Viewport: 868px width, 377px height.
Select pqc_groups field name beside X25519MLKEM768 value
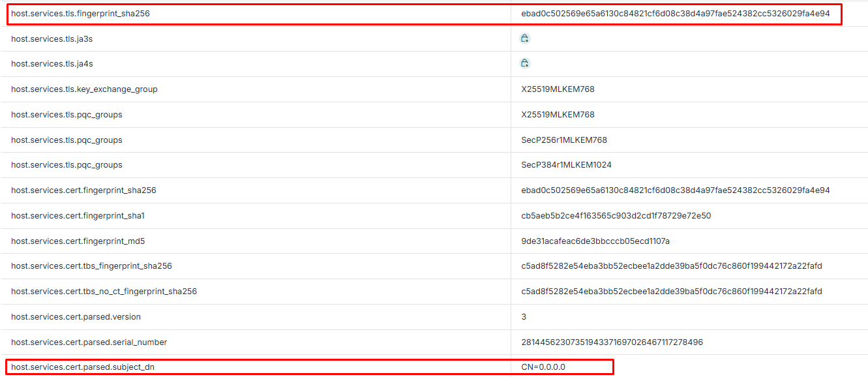[67, 115]
